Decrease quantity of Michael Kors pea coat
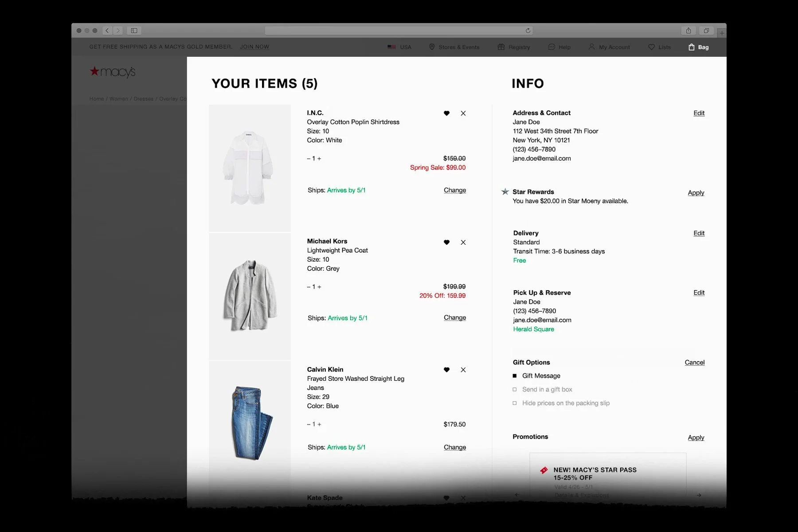Viewport: 798px width, 532px height. pyautogui.click(x=309, y=287)
